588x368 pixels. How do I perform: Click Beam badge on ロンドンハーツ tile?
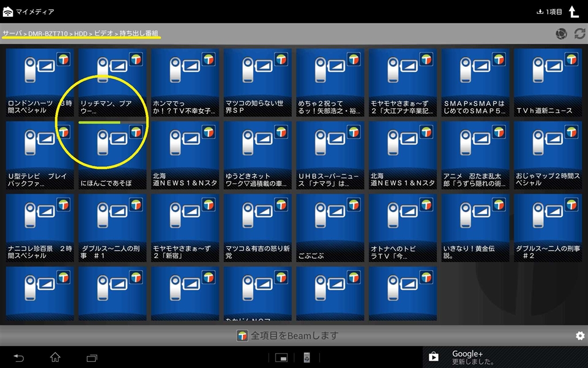coord(63,59)
